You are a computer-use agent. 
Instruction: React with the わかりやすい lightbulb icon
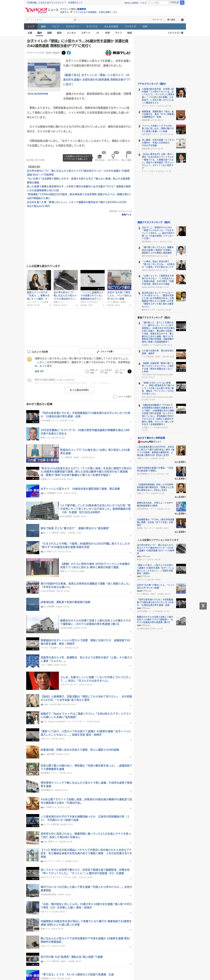[x=113, y=156]
